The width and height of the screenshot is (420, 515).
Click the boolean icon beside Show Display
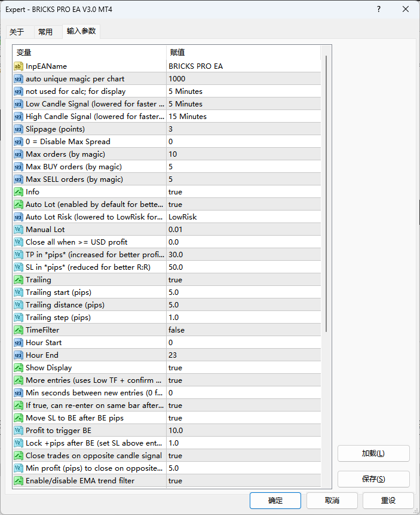(x=19, y=368)
